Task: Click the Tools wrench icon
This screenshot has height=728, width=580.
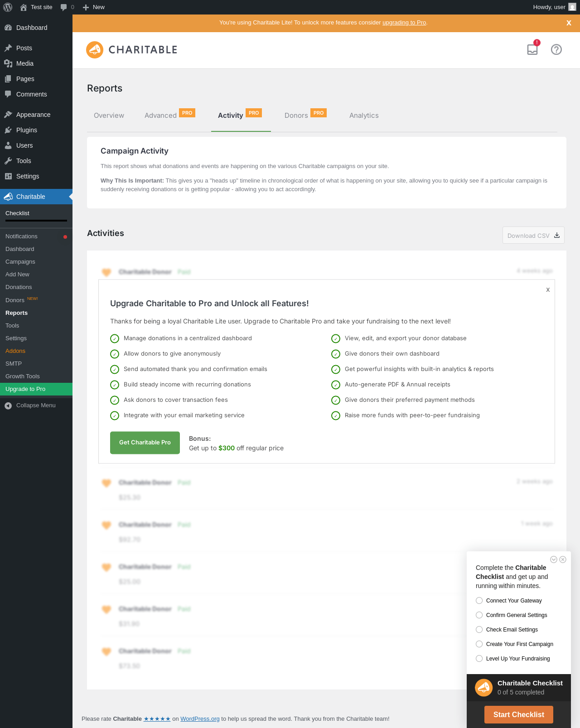Action: coord(8,161)
